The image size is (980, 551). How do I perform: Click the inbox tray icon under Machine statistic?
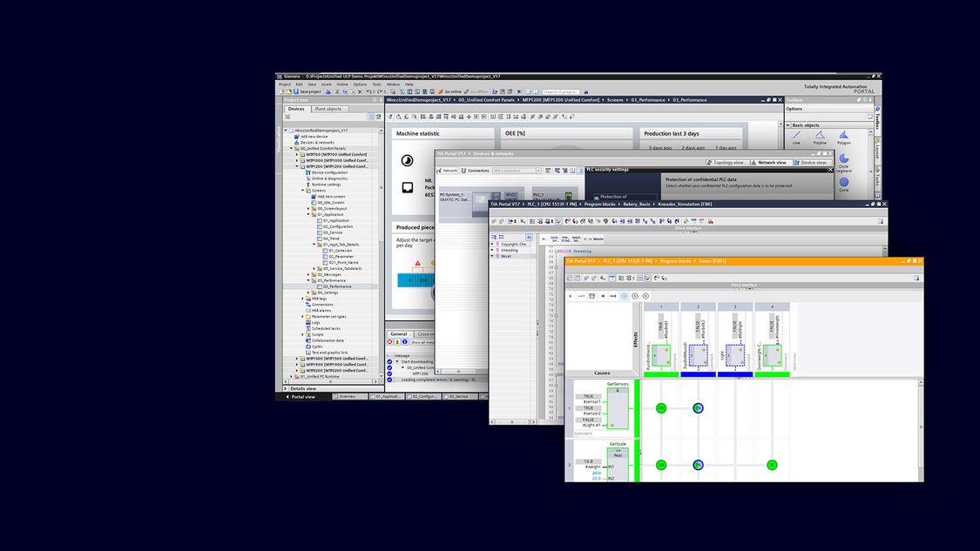click(x=408, y=187)
